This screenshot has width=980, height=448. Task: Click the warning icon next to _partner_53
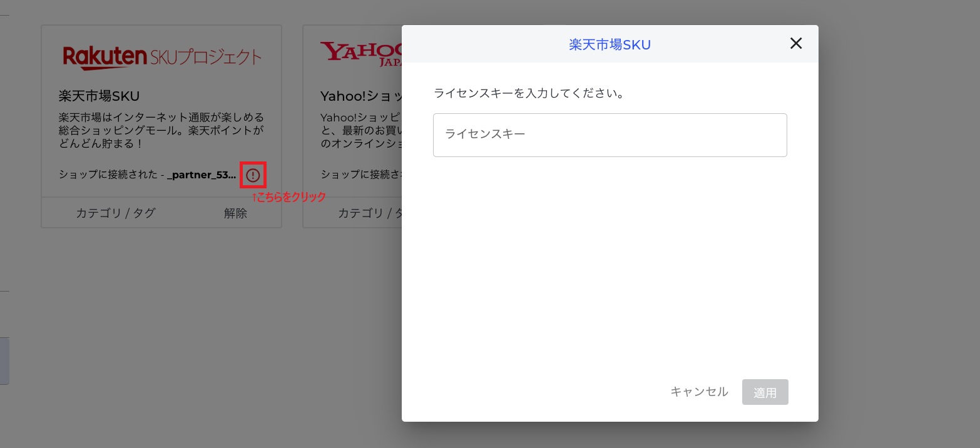(x=253, y=175)
